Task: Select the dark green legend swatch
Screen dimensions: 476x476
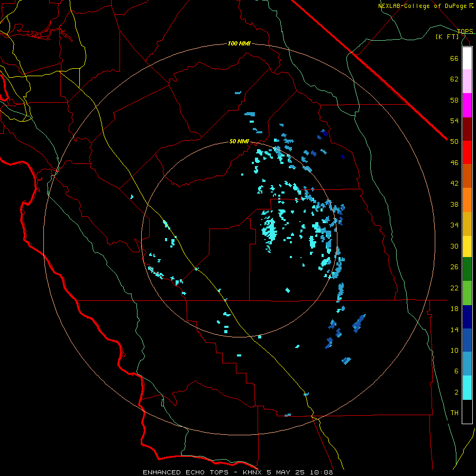Action: point(467,269)
